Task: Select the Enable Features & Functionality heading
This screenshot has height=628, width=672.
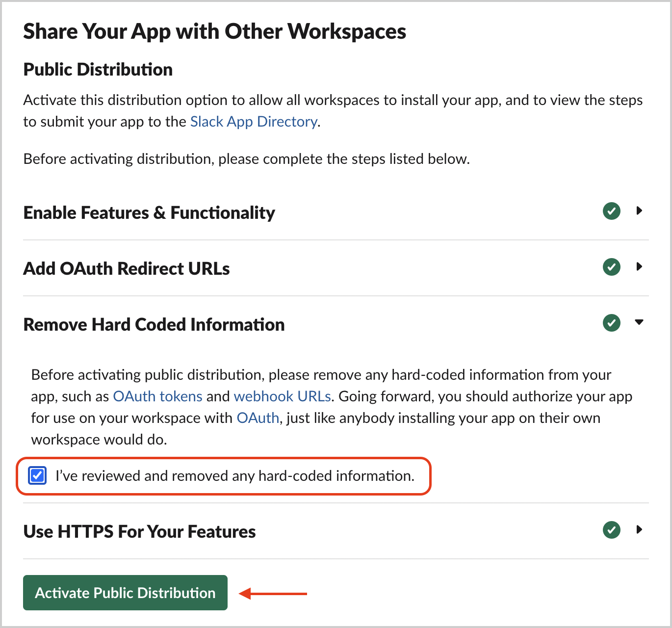Action: pyautogui.click(x=149, y=213)
